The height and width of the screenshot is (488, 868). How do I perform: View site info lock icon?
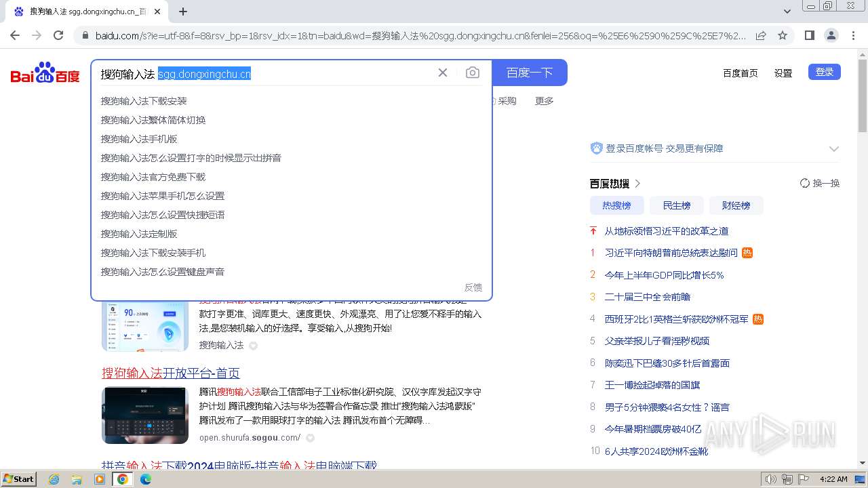point(85,35)
